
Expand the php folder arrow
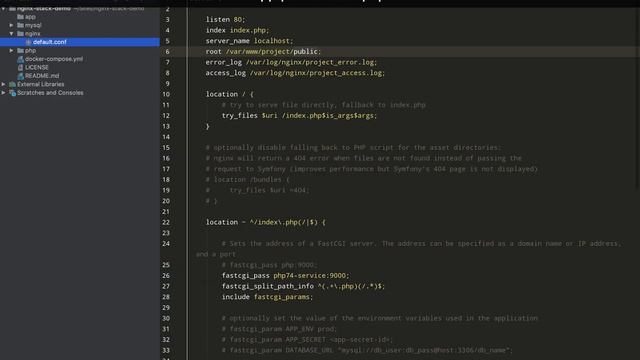(11, 51)
